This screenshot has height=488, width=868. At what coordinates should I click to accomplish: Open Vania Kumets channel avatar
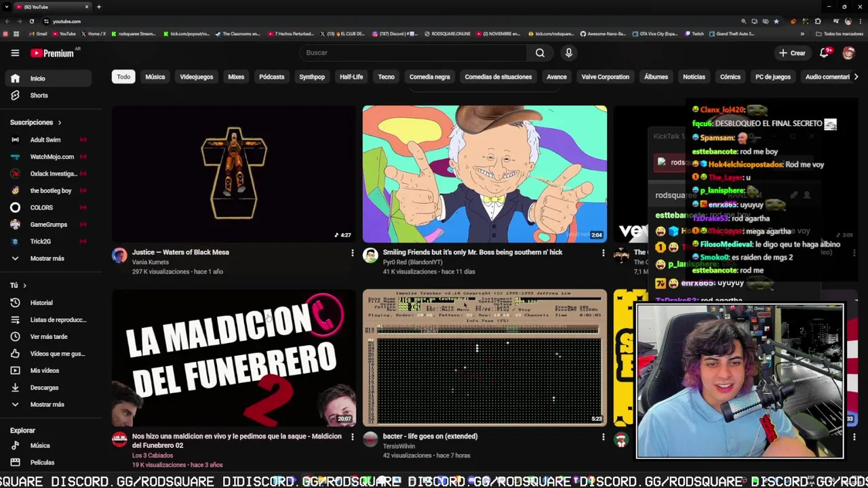pyautogui.click(x=119, y=255)
